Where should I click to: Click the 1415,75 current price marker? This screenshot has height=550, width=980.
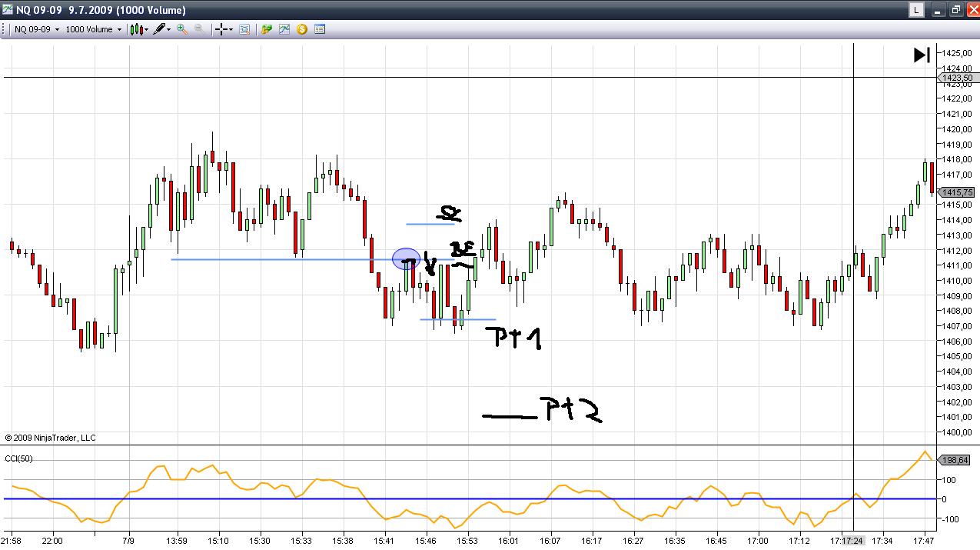point(958,192)
